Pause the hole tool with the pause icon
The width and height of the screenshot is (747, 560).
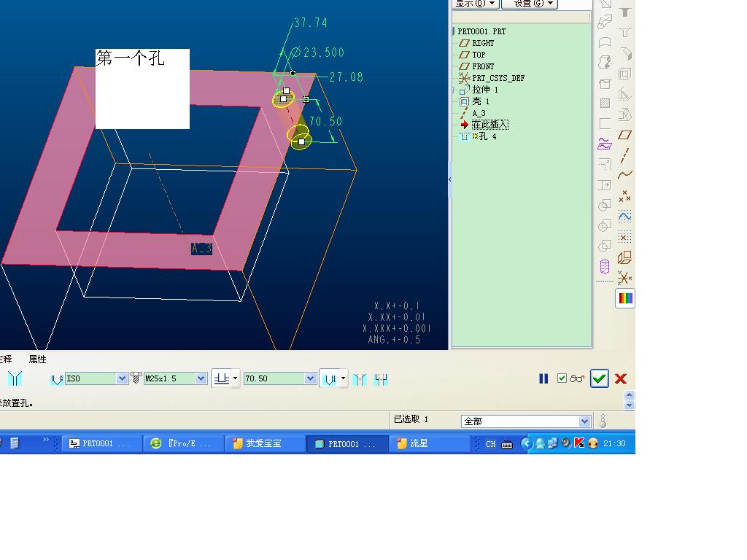tap(543, 378)
